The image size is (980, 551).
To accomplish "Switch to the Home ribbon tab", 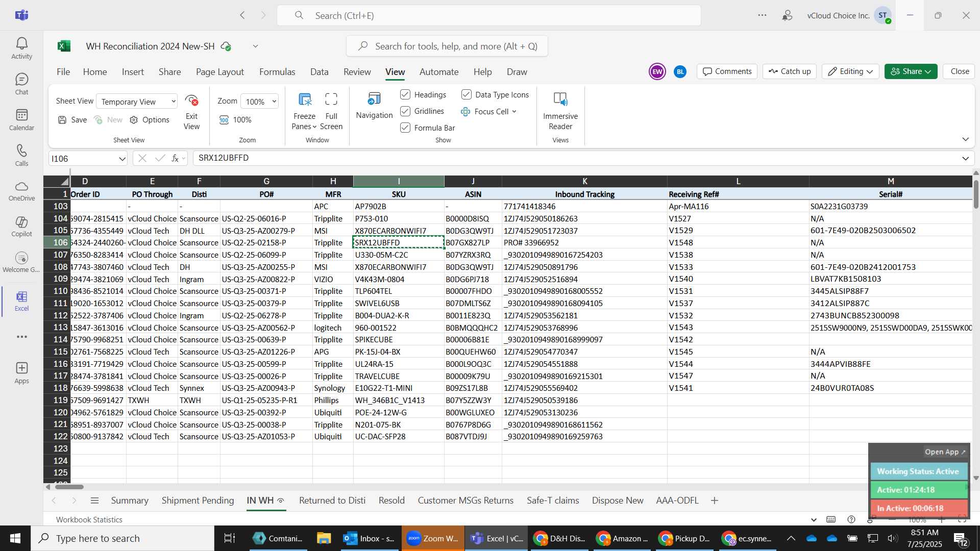I will pos(95,72).
